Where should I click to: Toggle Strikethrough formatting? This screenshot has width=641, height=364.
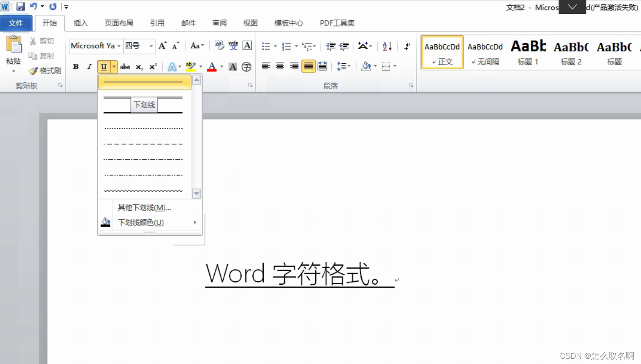click(125, 67)
